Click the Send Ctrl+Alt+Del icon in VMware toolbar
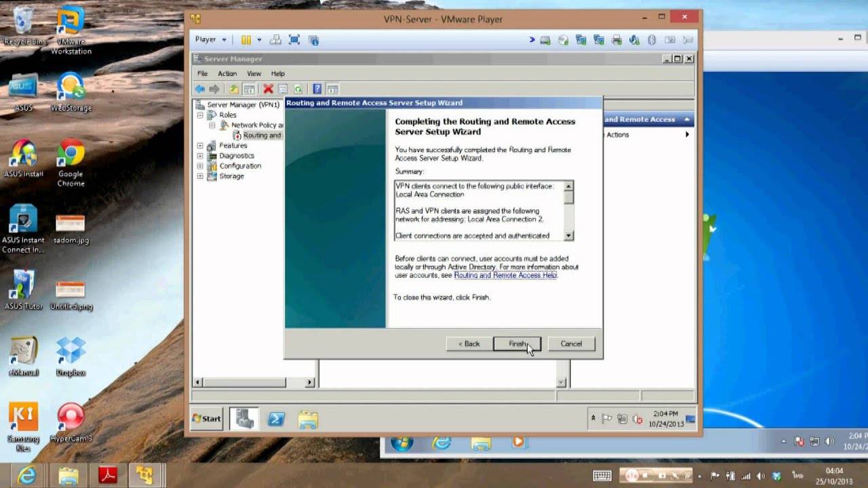868x488 pixels. [x=275, y=40]
